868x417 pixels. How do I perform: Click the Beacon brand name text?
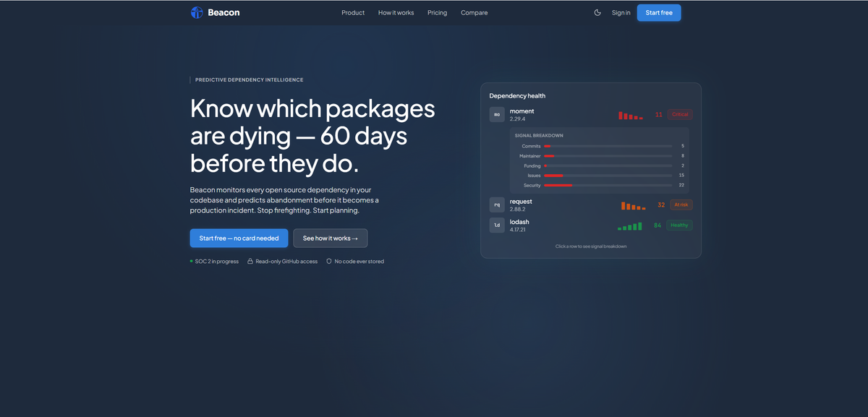click(x=224, y=12)
